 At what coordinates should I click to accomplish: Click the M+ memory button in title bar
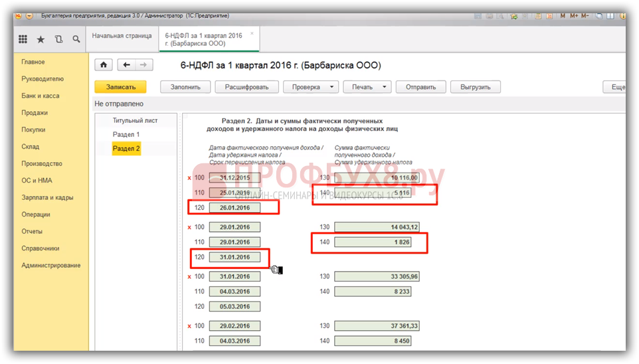[x=576, y=15]
